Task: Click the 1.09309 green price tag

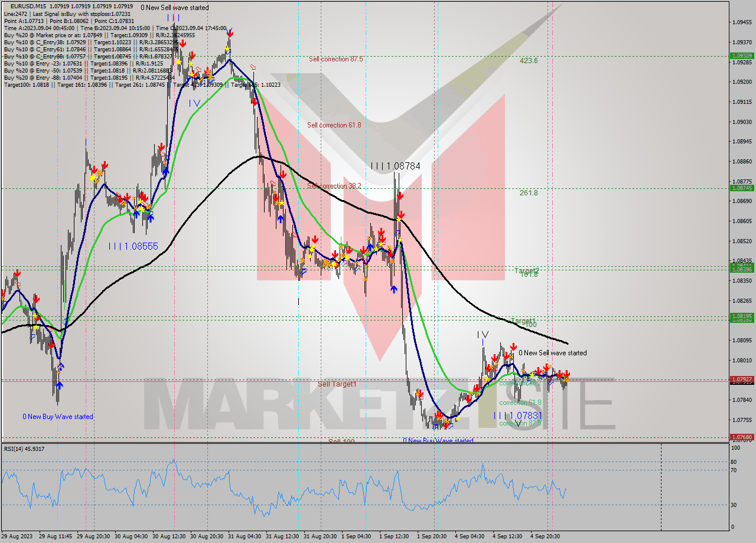Action: pyautogui.click(x=742, y=55)
